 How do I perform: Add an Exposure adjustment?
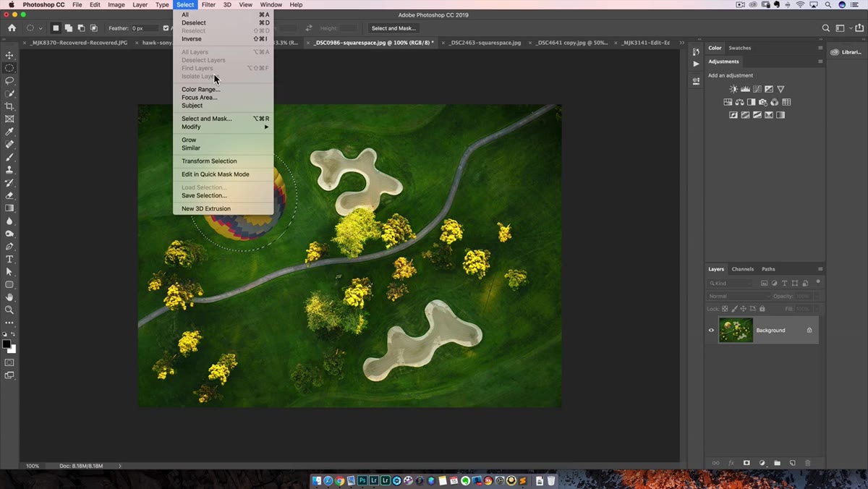[769, 89]
